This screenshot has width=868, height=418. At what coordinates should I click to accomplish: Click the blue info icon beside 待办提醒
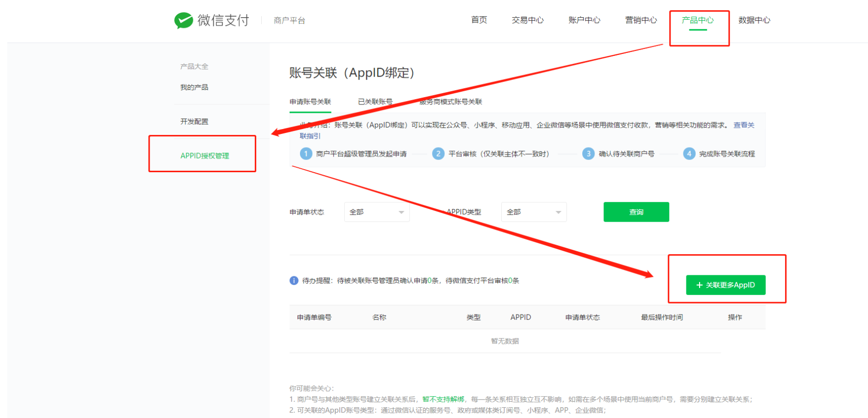[294, 281]
